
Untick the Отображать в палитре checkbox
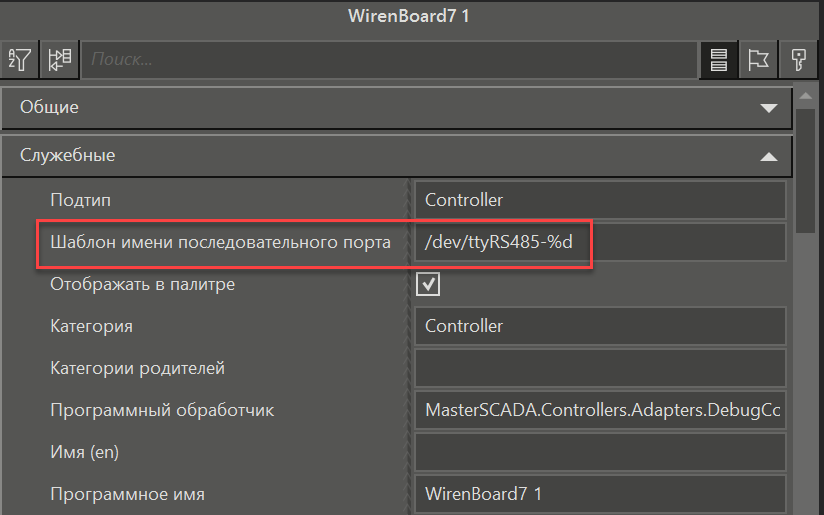click(428, 284)
